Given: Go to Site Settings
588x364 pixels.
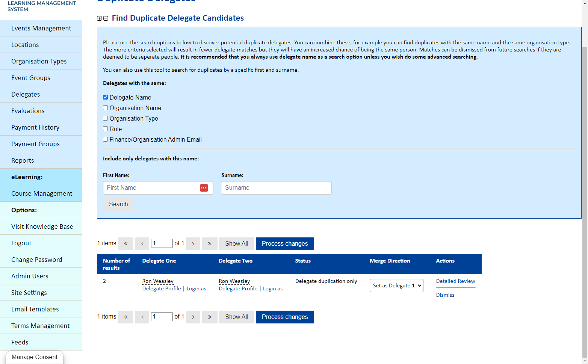Looking at the screenshot, I should (x=41, y=293).
